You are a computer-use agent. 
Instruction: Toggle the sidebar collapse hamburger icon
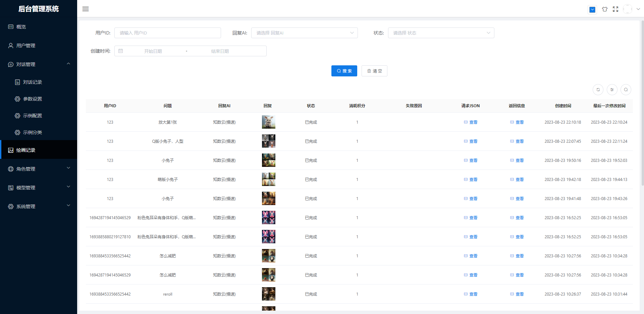click(x=86, y=9)
